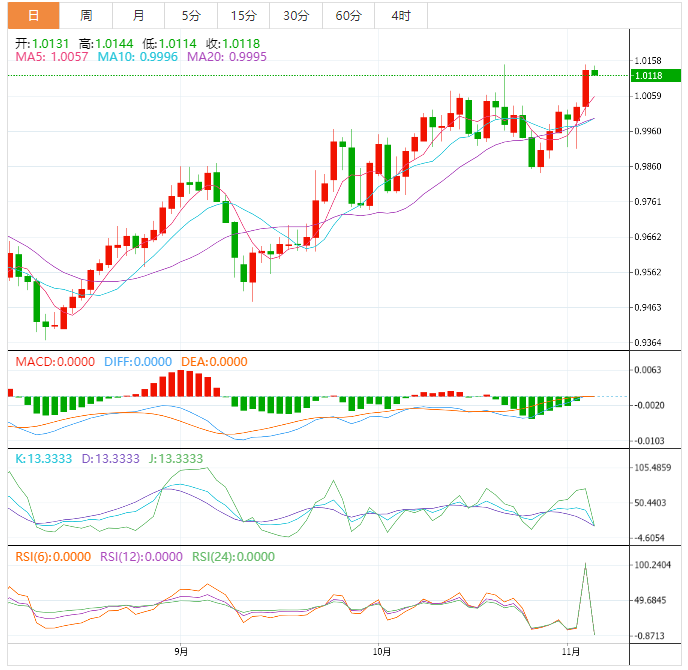Open the 60分 timeframe tab
Viewport: 688px width, 670px height.
point(349,15)
